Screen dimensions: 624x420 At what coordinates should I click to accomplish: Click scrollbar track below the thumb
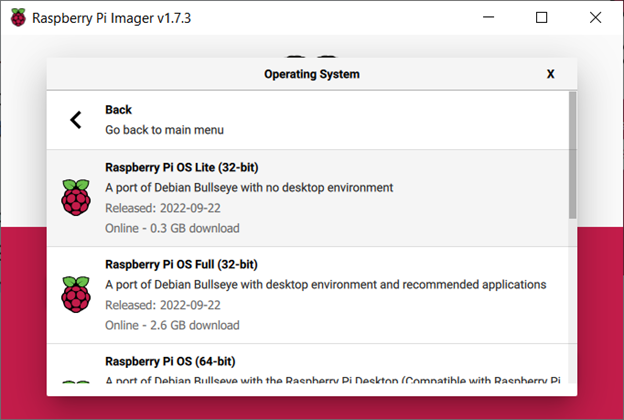click(573, 301)
